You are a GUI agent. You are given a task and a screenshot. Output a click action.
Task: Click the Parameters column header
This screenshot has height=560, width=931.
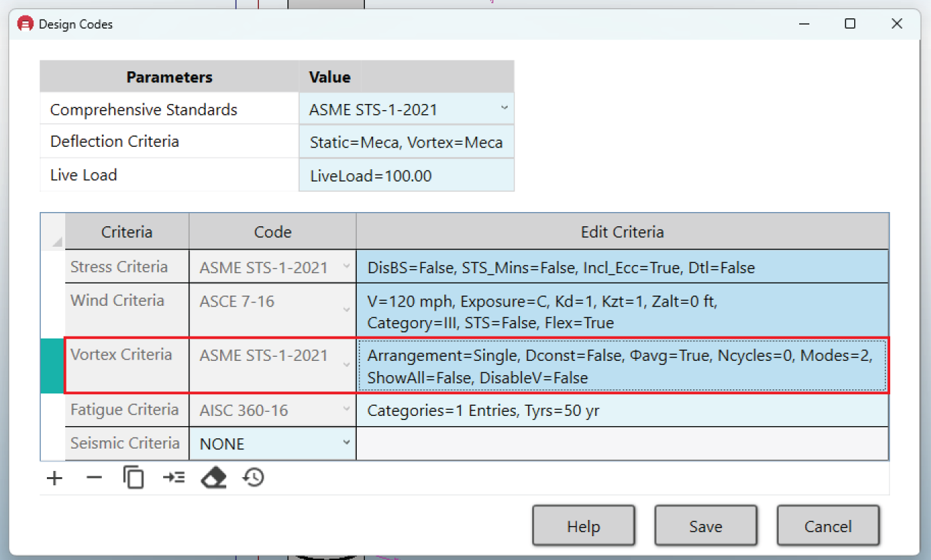click(x=169, y=77)
